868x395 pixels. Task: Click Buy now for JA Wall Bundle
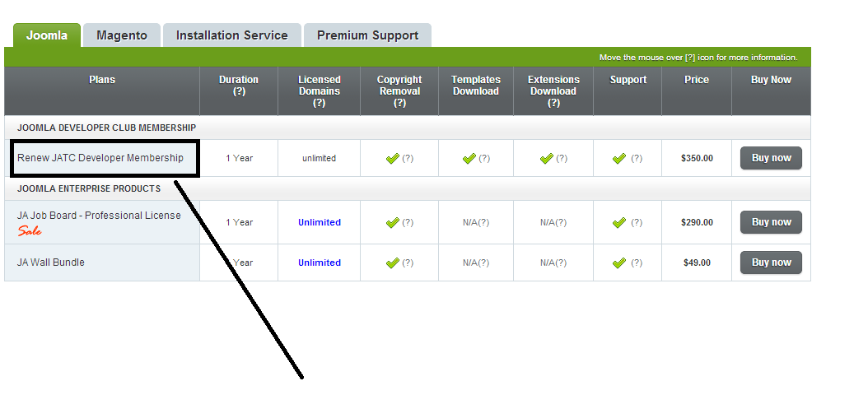[771, 263]
